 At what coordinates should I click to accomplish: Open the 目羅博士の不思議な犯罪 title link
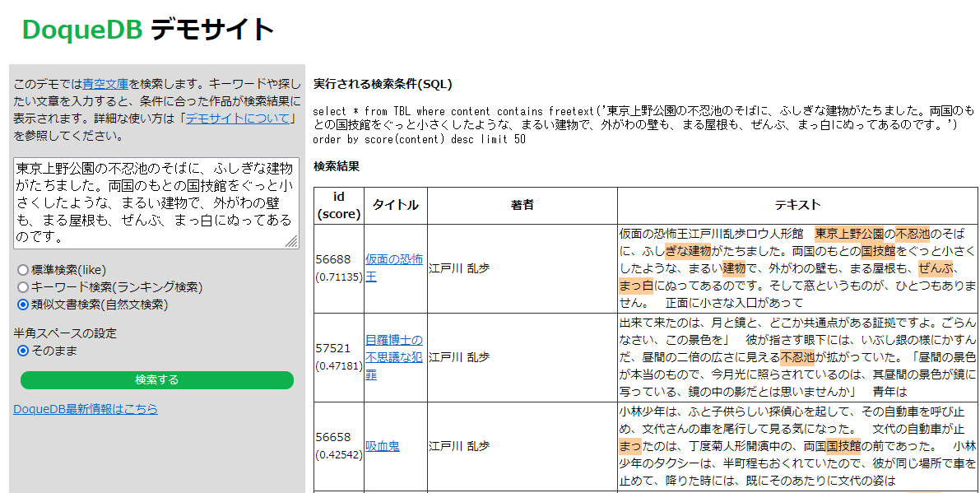[x=394, y=357]
